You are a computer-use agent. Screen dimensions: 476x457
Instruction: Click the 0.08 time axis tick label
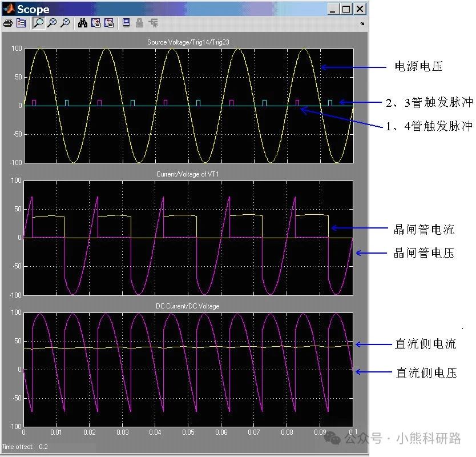click(x=287, y=432)
